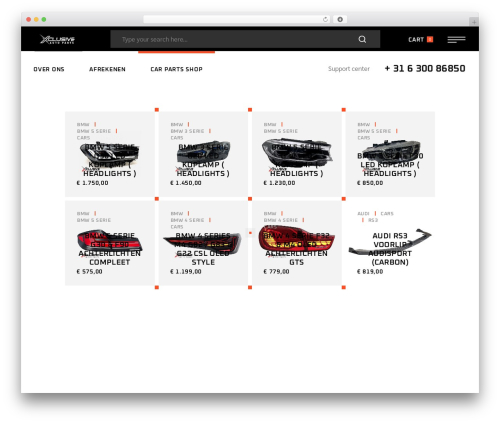The height and width of the screenshot is (423, 500).
Task: Click BMW 5 SERIE category on € 575,00 card
Action: pyautogui.click(x=94, y=220)
